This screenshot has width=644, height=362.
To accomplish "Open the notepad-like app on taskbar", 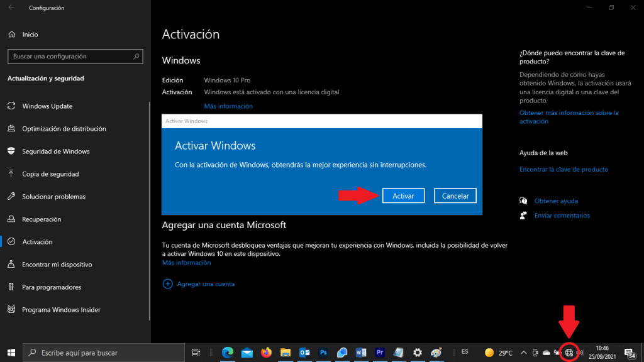I will coord(398,353).
